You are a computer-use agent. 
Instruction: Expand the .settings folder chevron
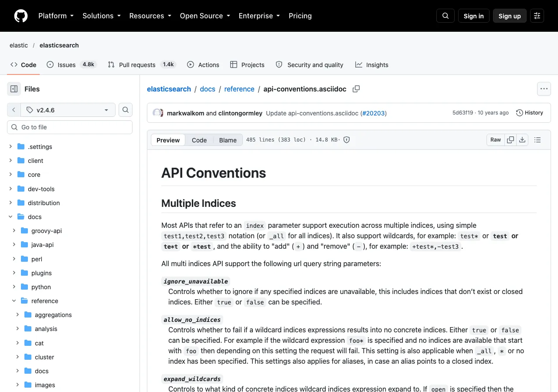click(x=10, y=147)
